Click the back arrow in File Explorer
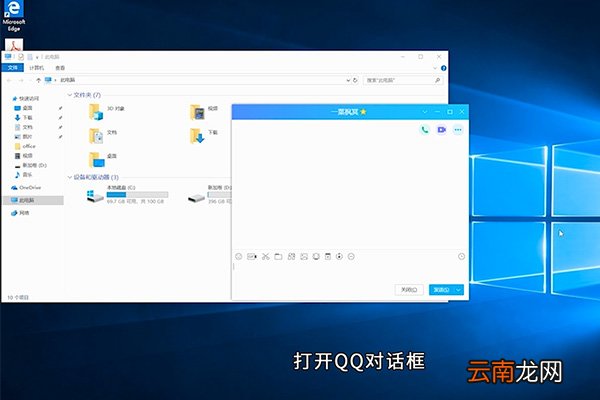This screenshot has height=400, width=600. [x=10, y=80]
